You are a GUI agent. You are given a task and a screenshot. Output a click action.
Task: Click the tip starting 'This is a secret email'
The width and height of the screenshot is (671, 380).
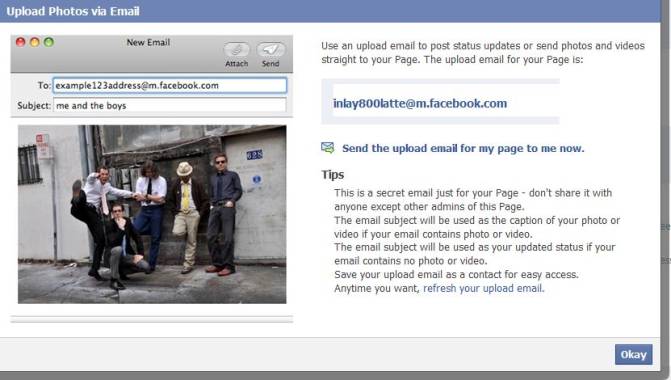point(473,199)
